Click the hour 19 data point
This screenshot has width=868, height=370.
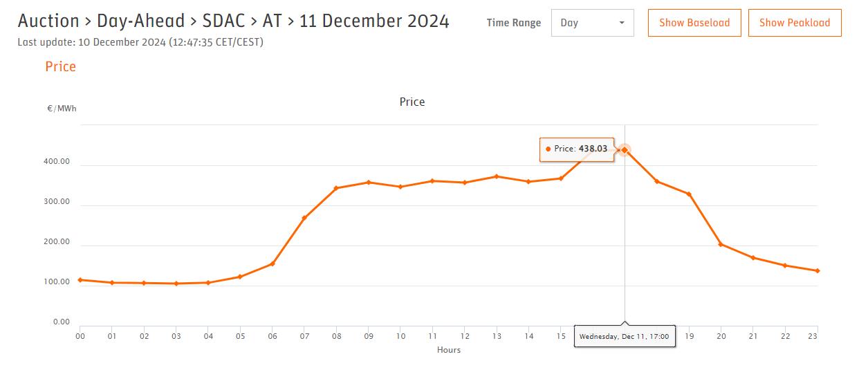pyautogui.click(x=689, y=194)
